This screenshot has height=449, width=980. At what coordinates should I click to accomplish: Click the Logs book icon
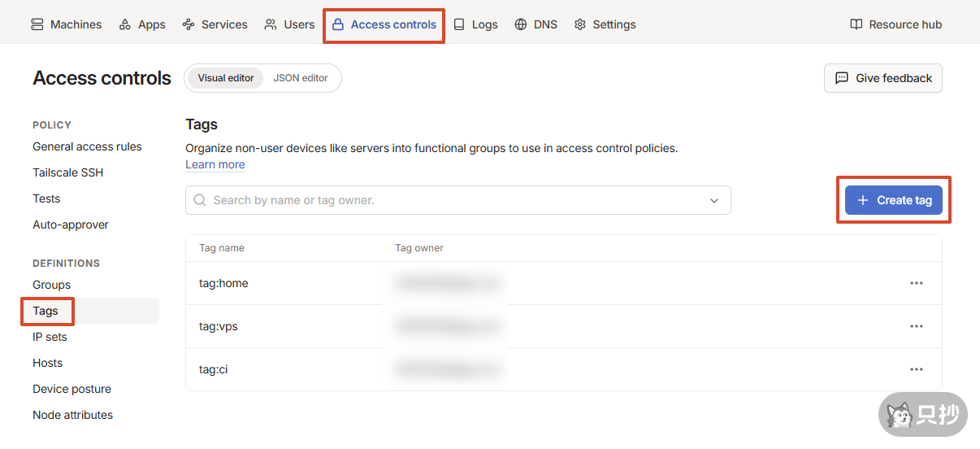459,24
